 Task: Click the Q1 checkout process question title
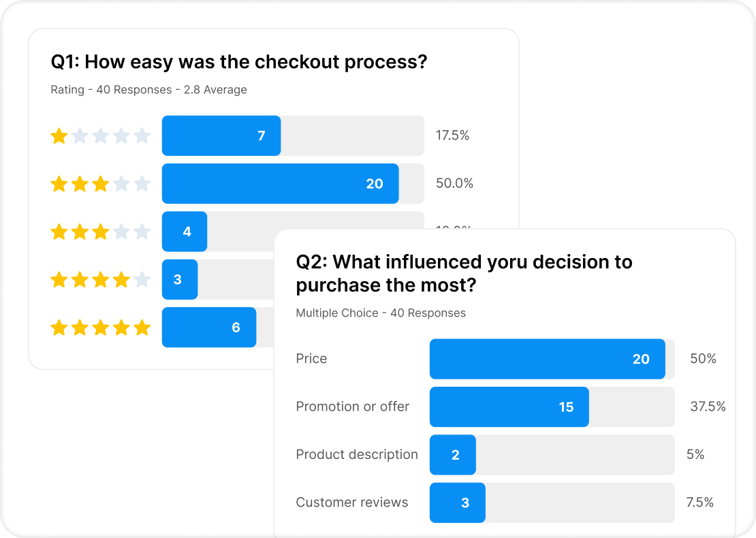238,62
